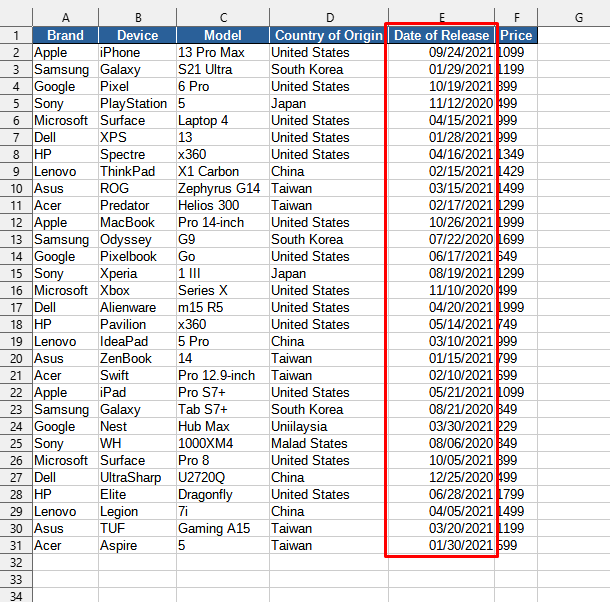Select the Zephyrus G14 cell

tap(223, 188)
